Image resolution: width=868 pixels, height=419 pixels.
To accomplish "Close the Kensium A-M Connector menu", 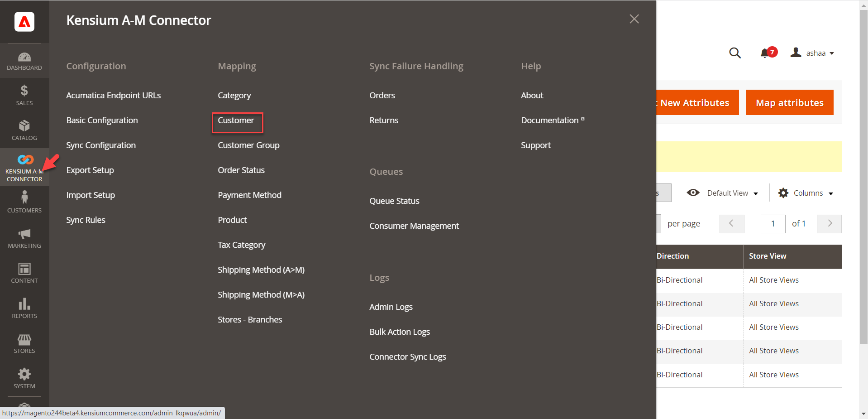I will point(634,19).
